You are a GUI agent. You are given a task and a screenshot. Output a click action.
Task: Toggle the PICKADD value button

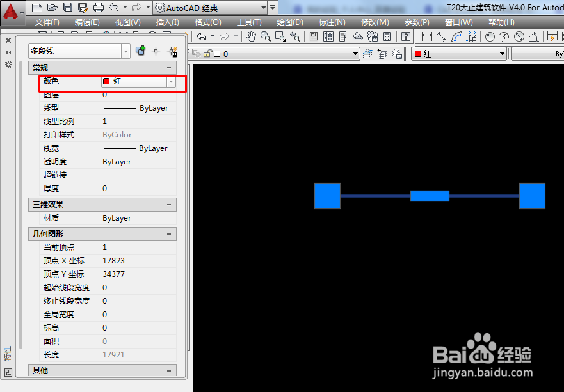(140, 51)
